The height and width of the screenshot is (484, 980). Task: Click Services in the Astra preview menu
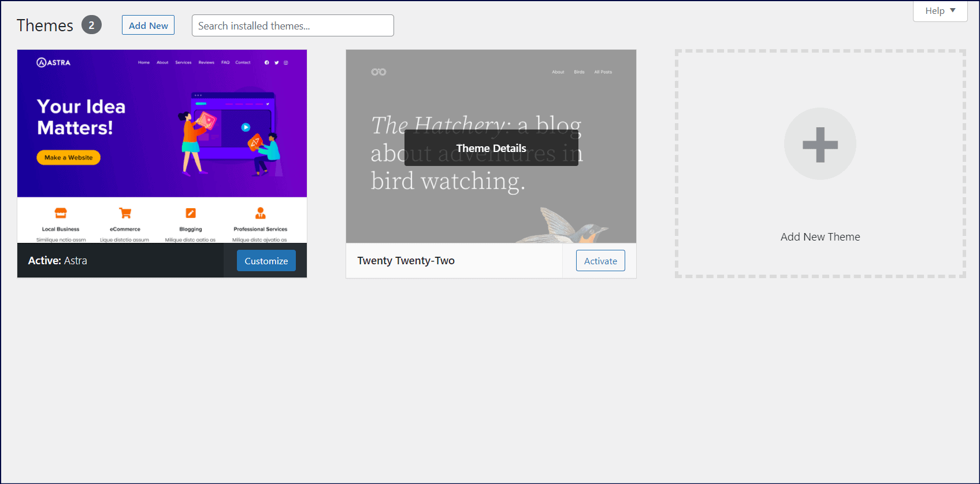[x=183, y=62]
